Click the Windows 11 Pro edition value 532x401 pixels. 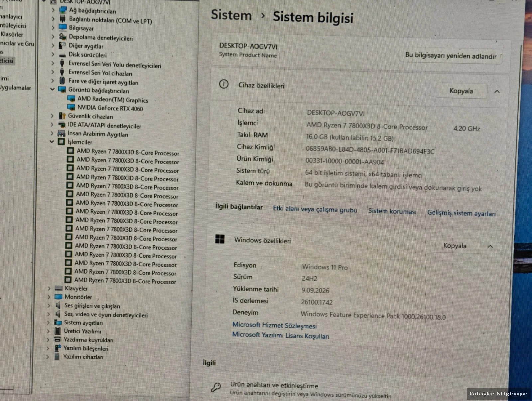click(325, 267)
